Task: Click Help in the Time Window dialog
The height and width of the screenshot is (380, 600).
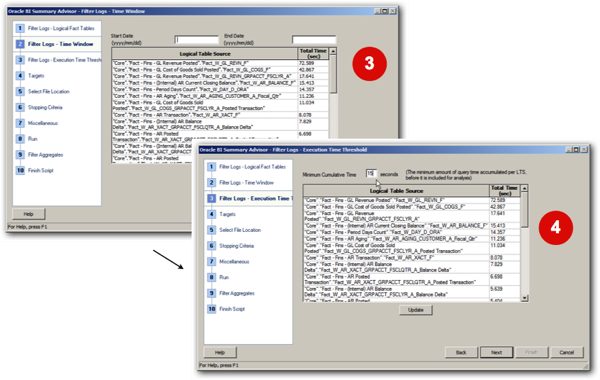Action: pos(29,214)
